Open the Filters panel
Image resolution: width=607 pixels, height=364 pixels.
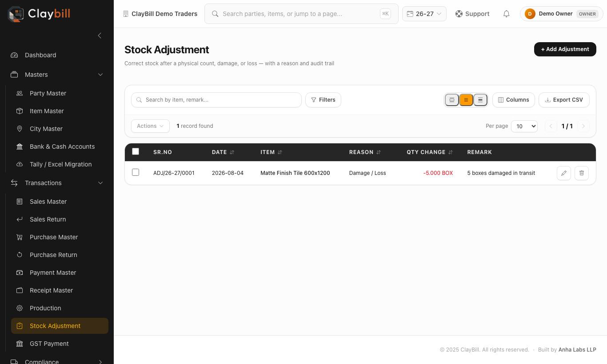point(323,100)
